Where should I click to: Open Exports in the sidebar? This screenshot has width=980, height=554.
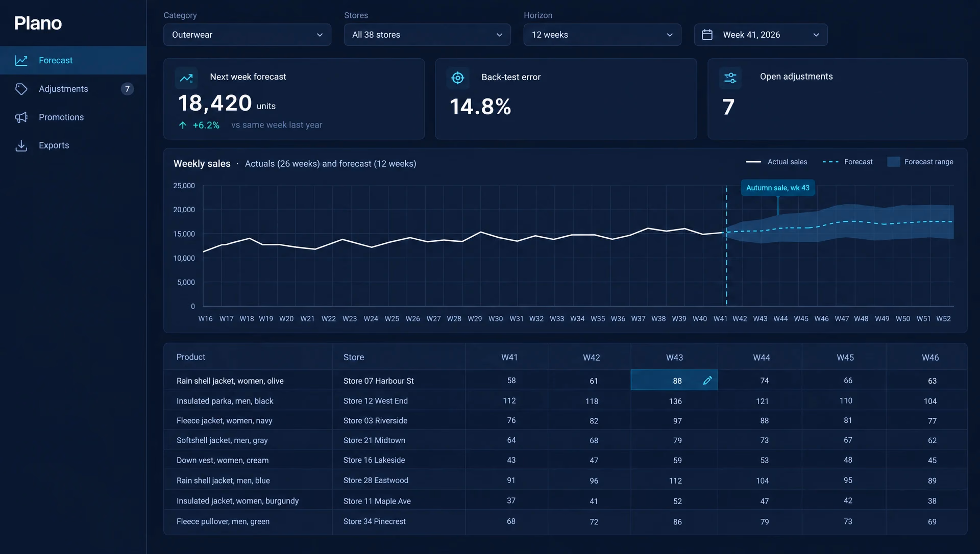point(73,145)
